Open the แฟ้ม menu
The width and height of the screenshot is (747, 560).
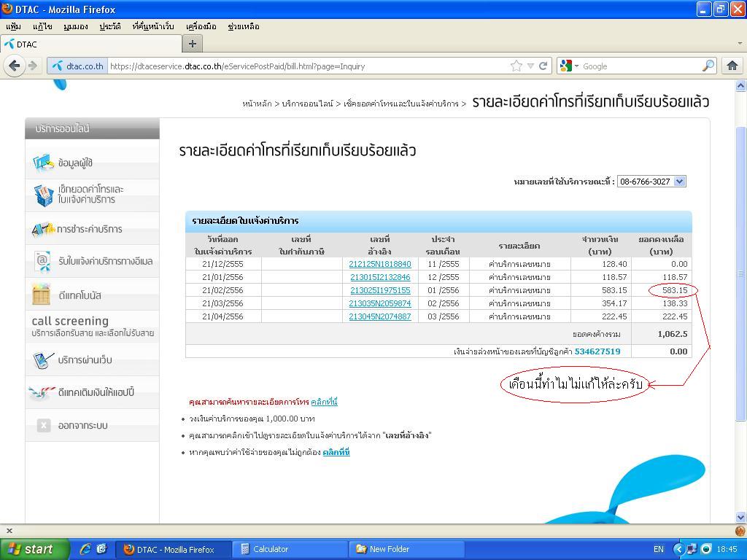point(13,27)
